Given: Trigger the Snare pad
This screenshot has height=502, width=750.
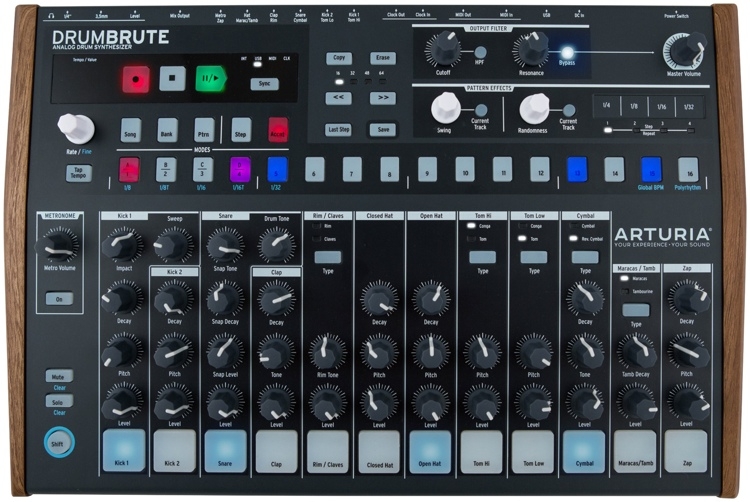Looking at the screenshot, I should [x=225, y=450].
